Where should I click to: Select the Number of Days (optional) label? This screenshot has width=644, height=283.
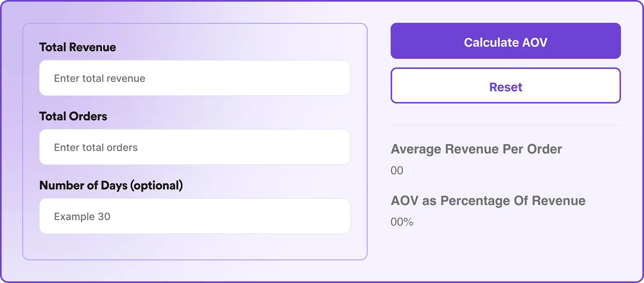click(x=111, y=185)
